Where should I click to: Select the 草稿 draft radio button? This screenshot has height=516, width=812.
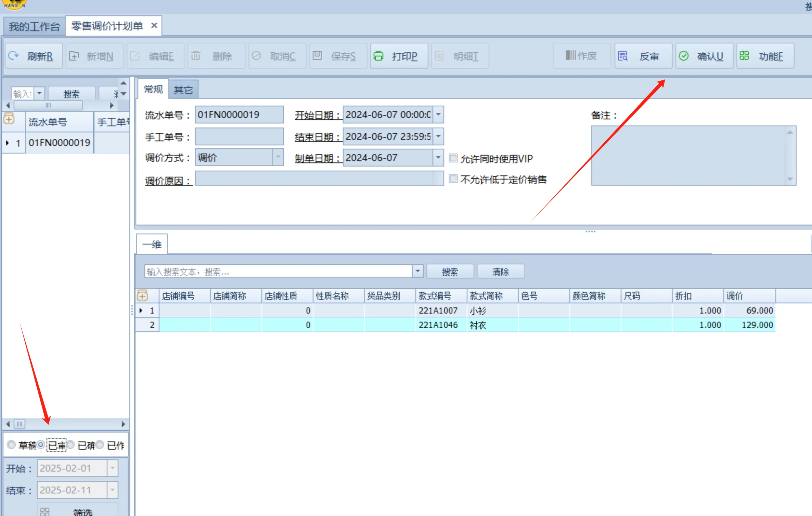pos(11,445)
